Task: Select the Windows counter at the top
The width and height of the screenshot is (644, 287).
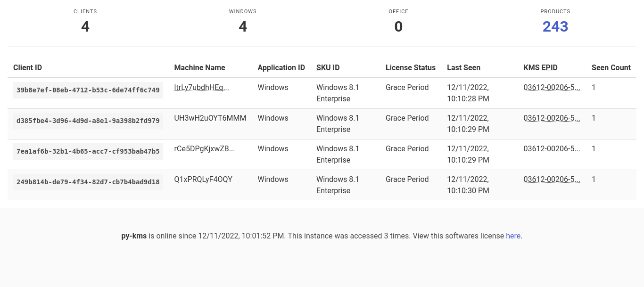Action: [x=242, y=26]
